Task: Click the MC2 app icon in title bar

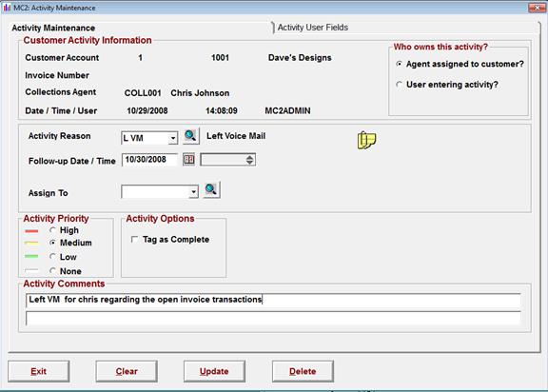Action: (7, 8)
